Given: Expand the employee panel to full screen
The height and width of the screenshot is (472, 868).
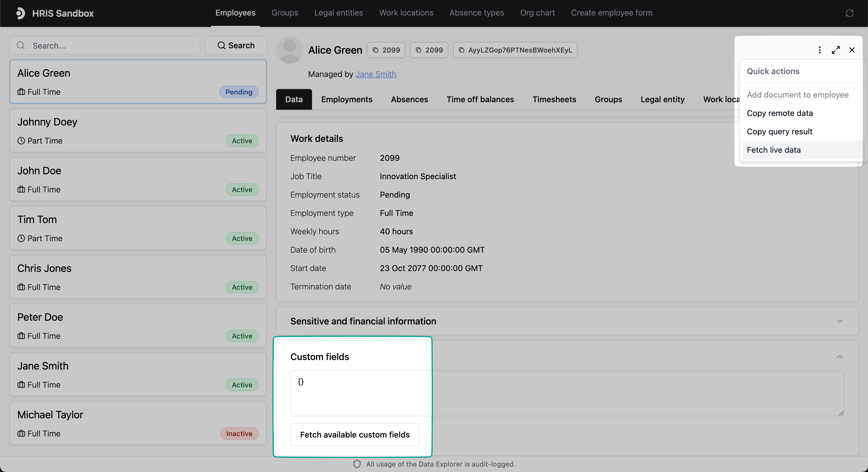Looking at the screenshot, I should click(836, 50).
